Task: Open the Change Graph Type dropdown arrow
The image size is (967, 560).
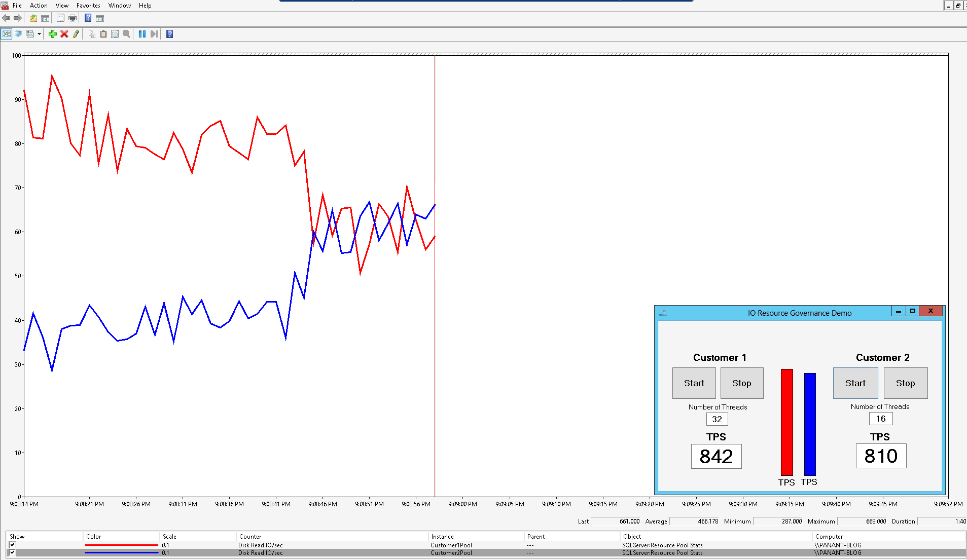Action: (x=39, y=34)
